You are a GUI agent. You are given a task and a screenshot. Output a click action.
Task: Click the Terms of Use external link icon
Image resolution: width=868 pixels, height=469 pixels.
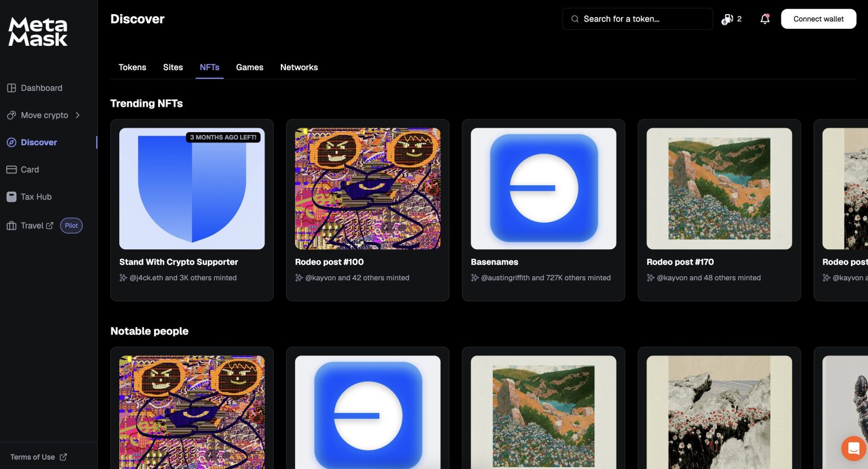coord(63,457)
